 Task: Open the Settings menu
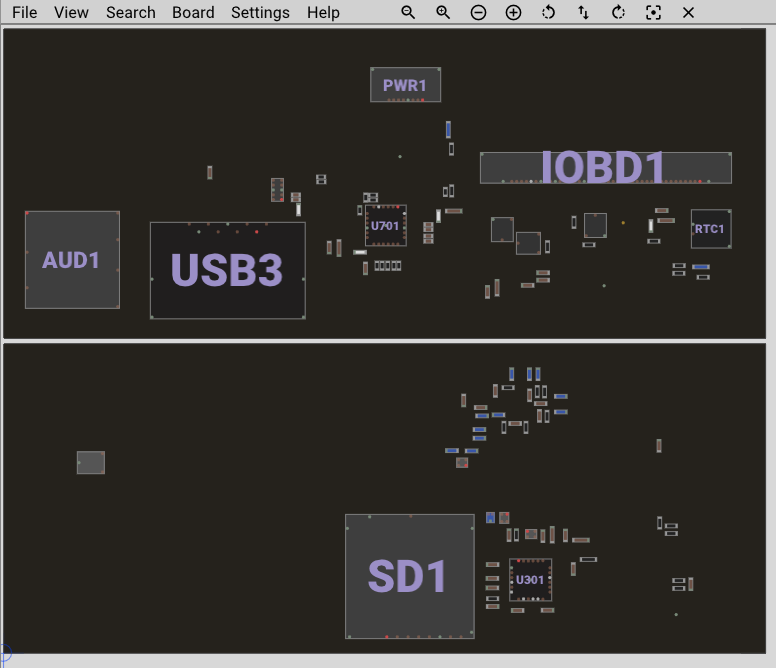click(x=260, y=13)
